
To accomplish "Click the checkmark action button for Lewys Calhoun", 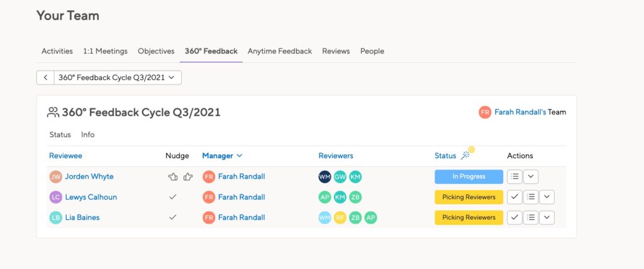I will 514,197.
